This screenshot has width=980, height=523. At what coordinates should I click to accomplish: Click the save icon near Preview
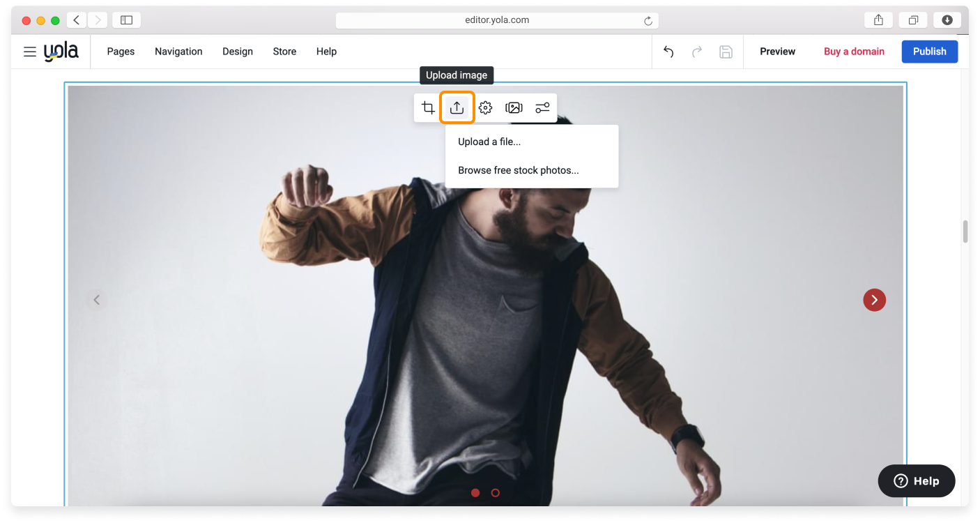[726, 52]
